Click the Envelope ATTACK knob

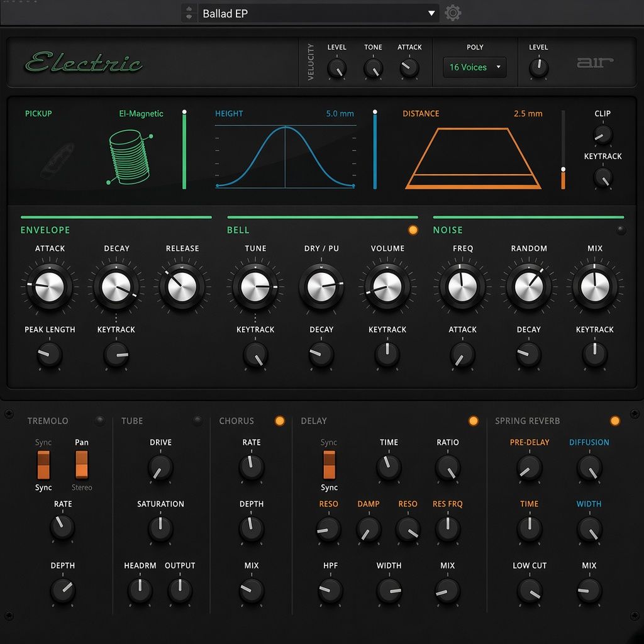(x=50, y=287)
